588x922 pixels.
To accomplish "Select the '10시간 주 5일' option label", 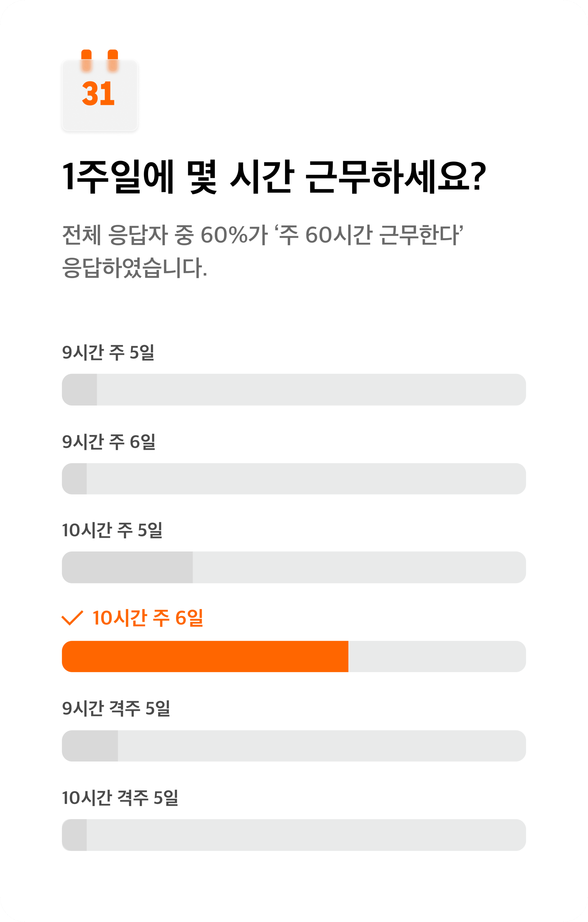I will pyautogui.click(x=112, y=530).
